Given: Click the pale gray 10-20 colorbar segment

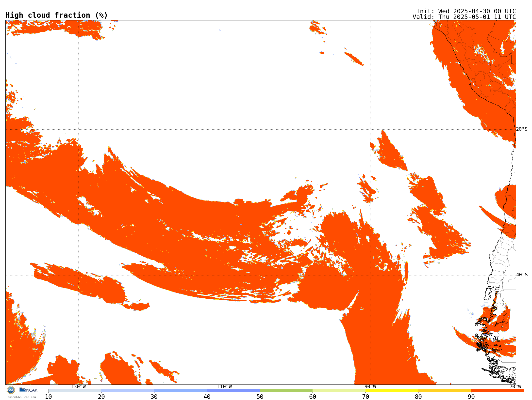Looking at the screenshot, I should coord(75,391).
